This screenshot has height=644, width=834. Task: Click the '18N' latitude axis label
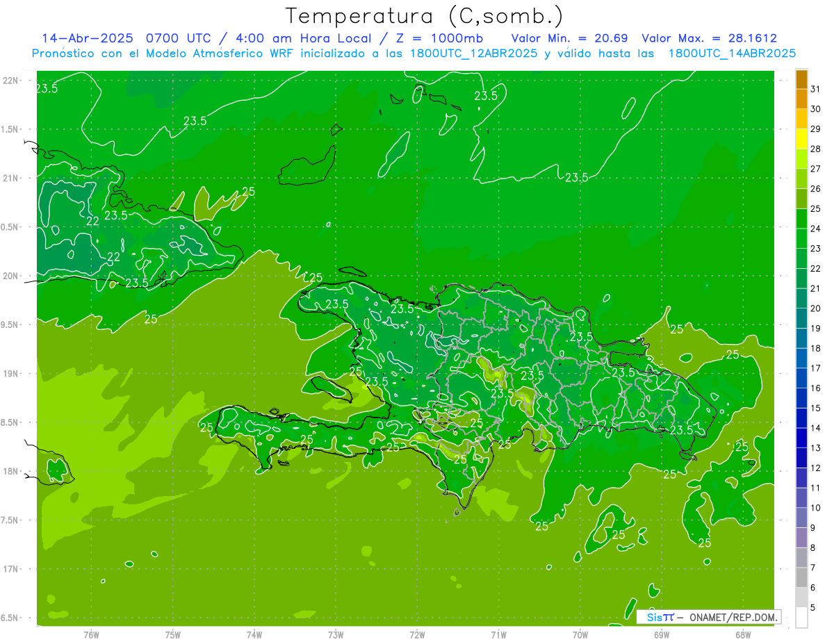point(10,471)
